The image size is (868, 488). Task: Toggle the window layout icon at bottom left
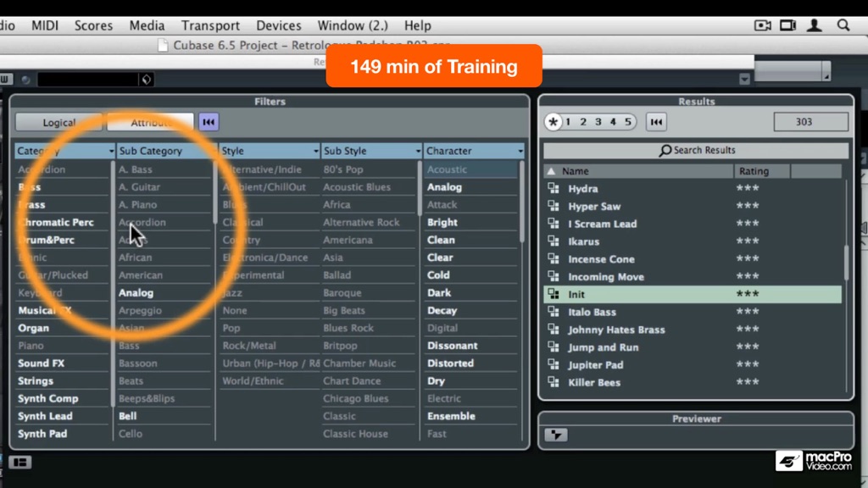pyautogui.click(x=20, y=462)
